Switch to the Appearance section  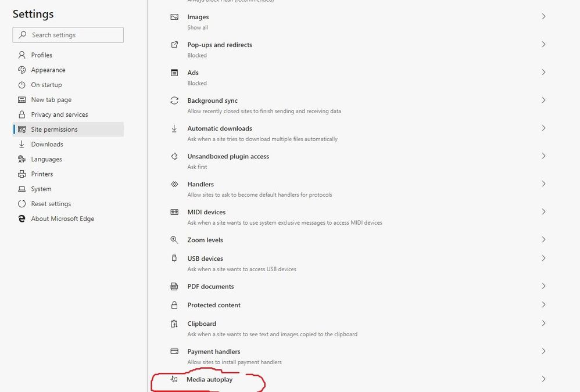48,70
